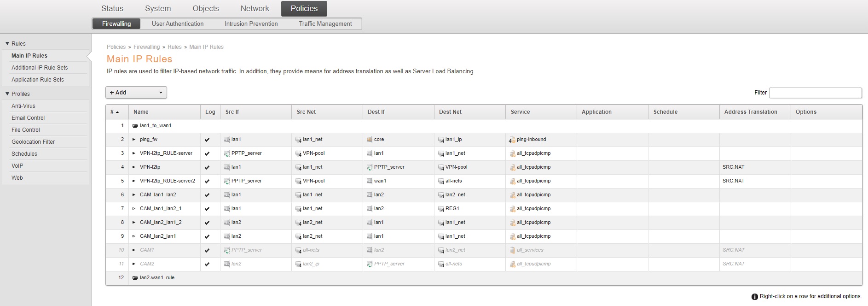Screen dimensions: 868x306
Task: Click the Firewalling breadcrumb link
Action: pos(146,47)
